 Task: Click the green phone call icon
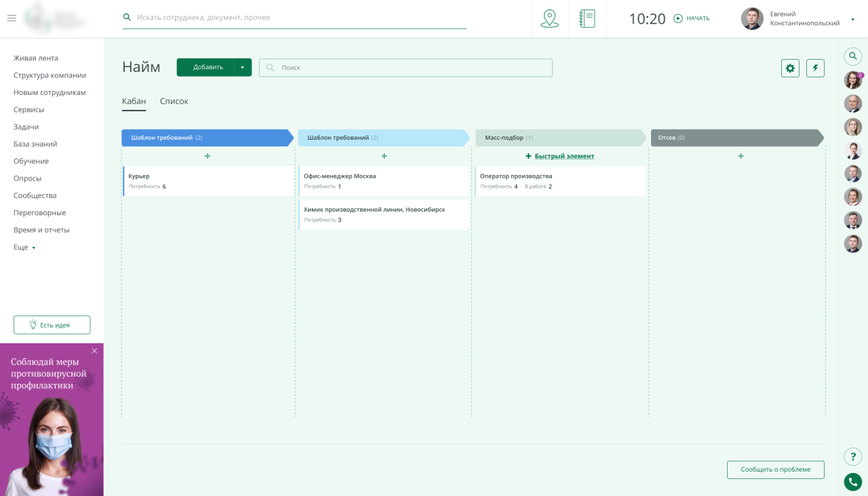pyautogui.click(x=853, y=482)
